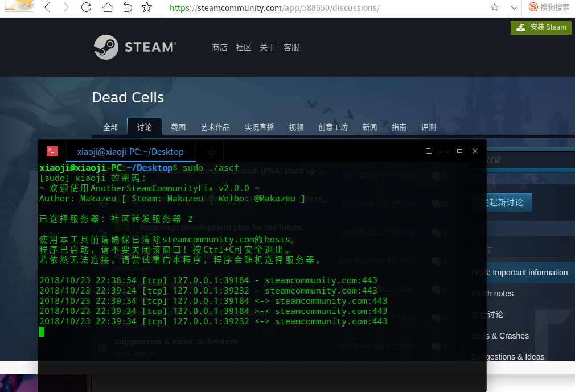Open the 社区 menu item
The height and width of the screenshot is (392, 575).
pyautogui.click(x=244, y=48)
